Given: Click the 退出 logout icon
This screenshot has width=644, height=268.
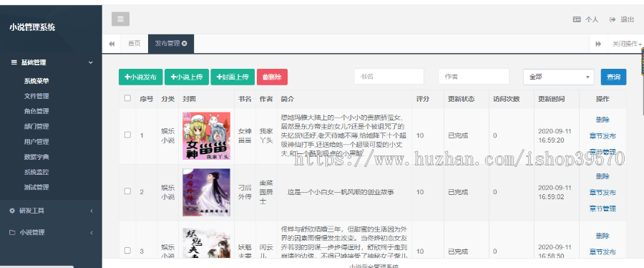Looking at the screenshot, I should click(613, 19).
